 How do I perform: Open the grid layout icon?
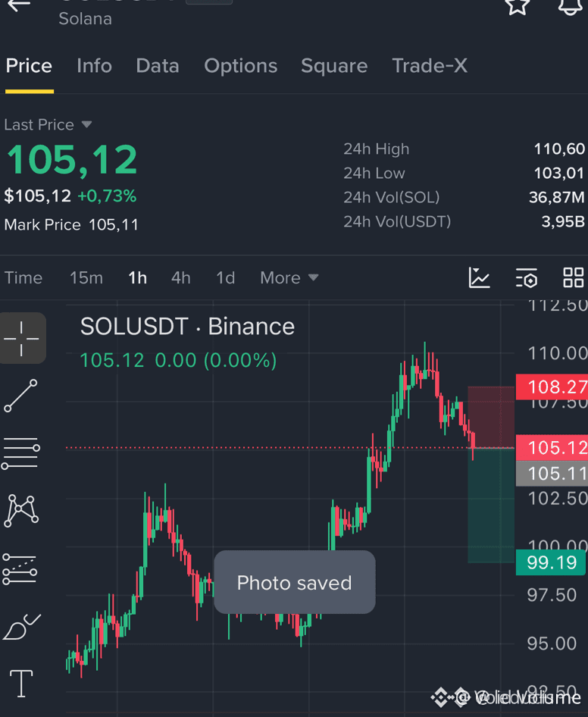(573, 277)
